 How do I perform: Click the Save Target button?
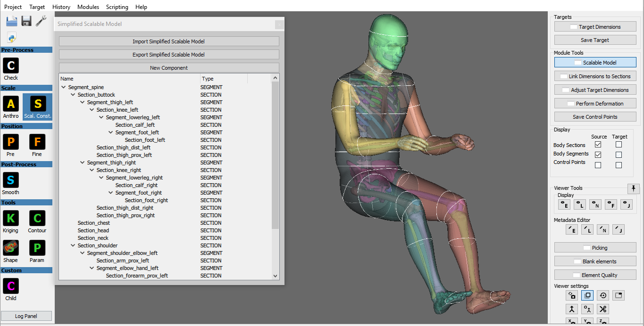(x=595, y=40)
